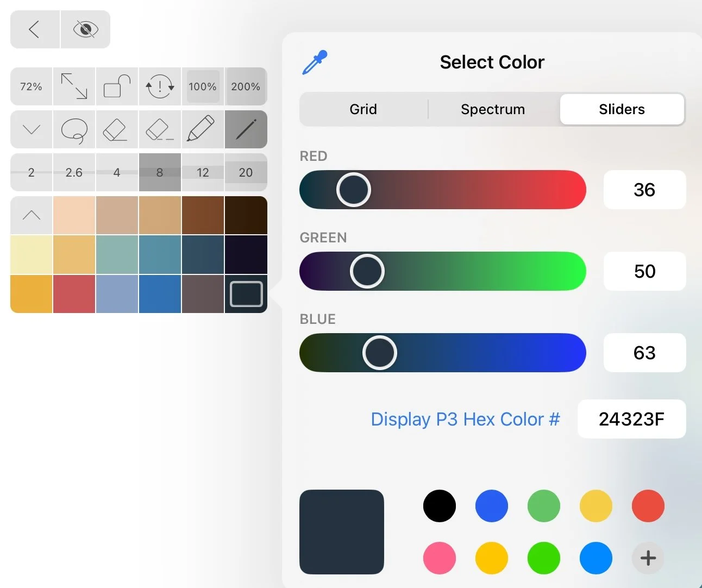Add a new saved color with plus button
This screenshot has width=702, height=588.
647,558
